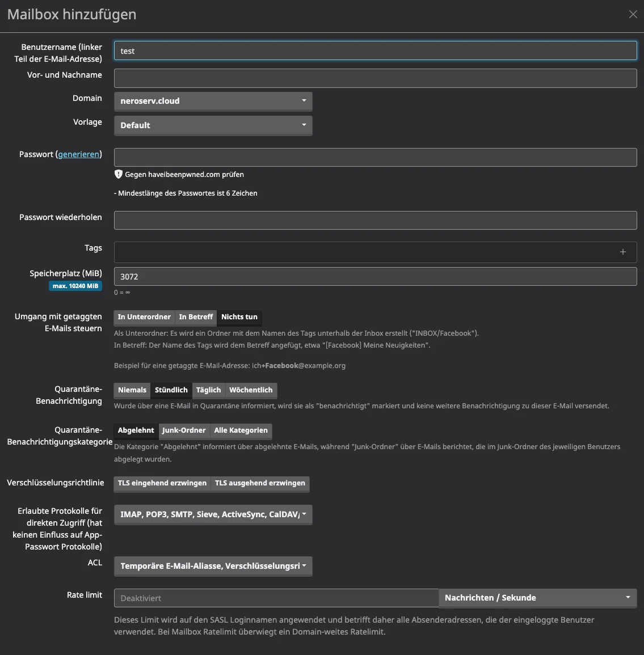Click the plus icon in Tags field
The width and height of the screenshot is (644, 655).
pos(622,252)
